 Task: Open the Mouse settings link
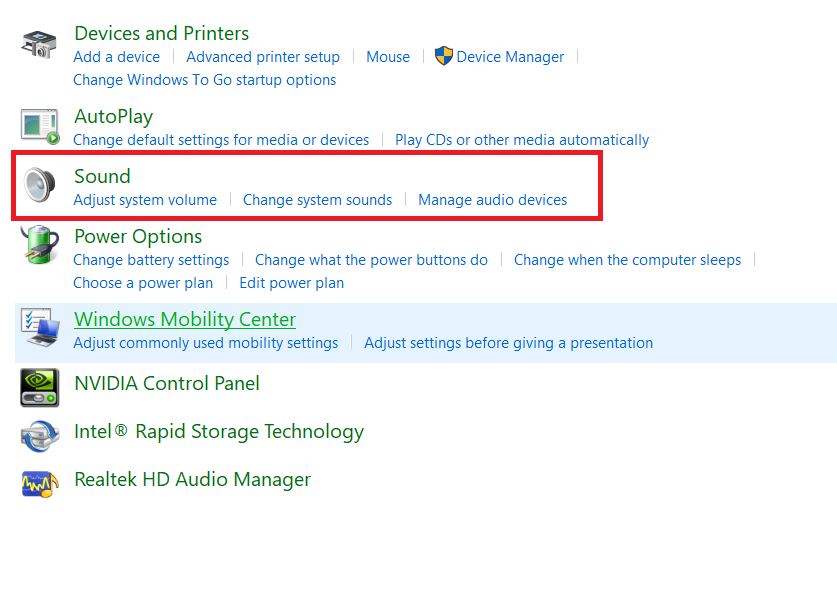[x=388, y=57]
